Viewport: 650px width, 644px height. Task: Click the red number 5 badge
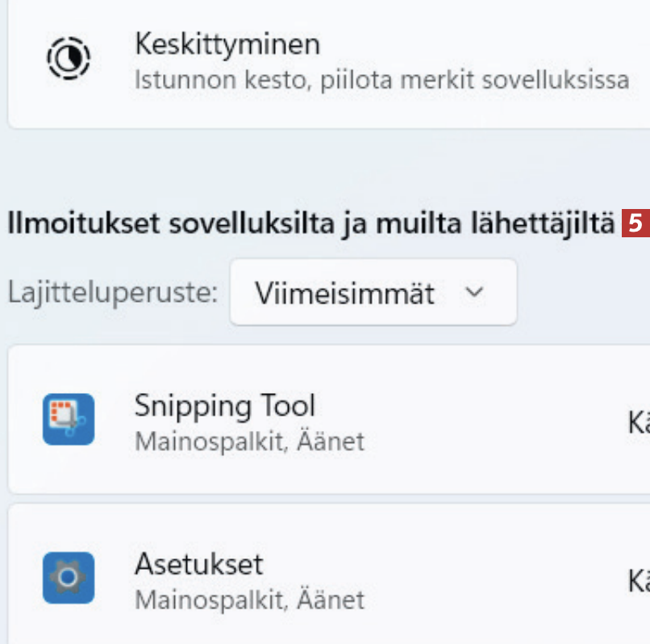[x=635, y=224]
